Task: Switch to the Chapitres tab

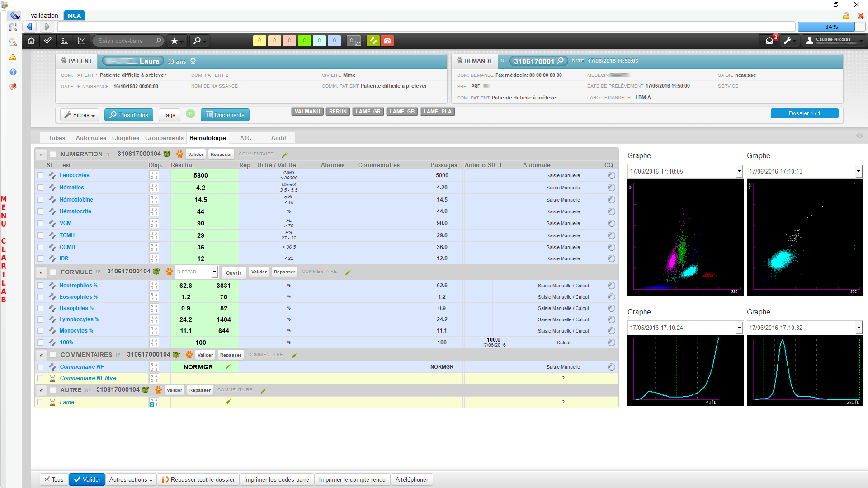Action: (x=126, y=138)
